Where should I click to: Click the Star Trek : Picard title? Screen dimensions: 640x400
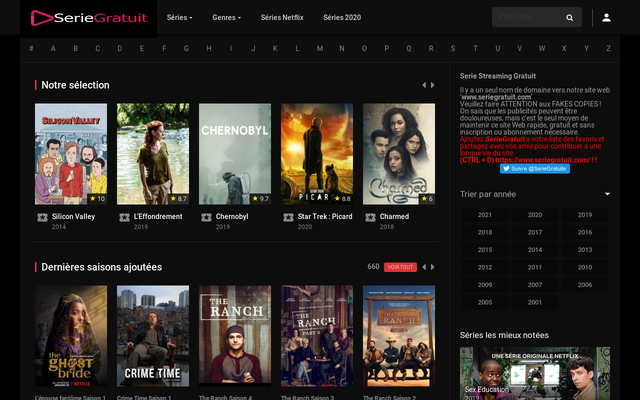coord(325,217)
